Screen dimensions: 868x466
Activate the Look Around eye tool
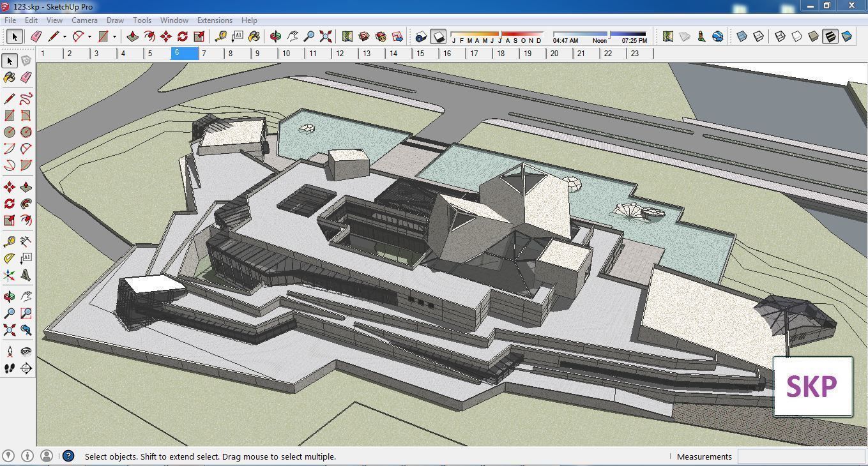click(x=26, y=352)
